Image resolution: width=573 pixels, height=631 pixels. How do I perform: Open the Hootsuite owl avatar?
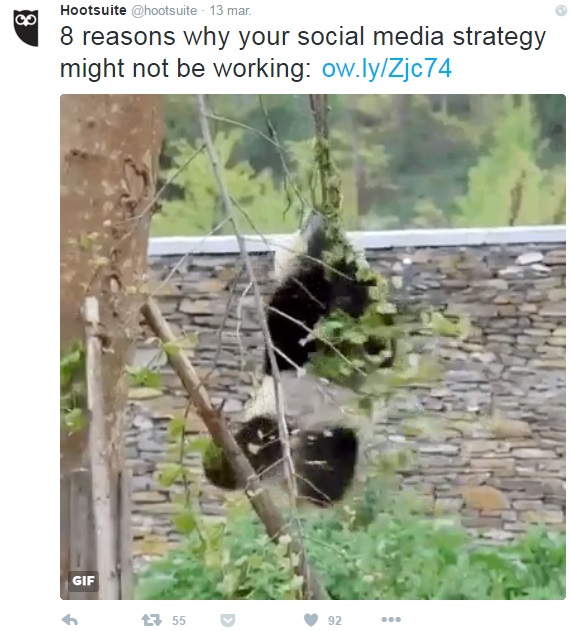pos(26,28)
